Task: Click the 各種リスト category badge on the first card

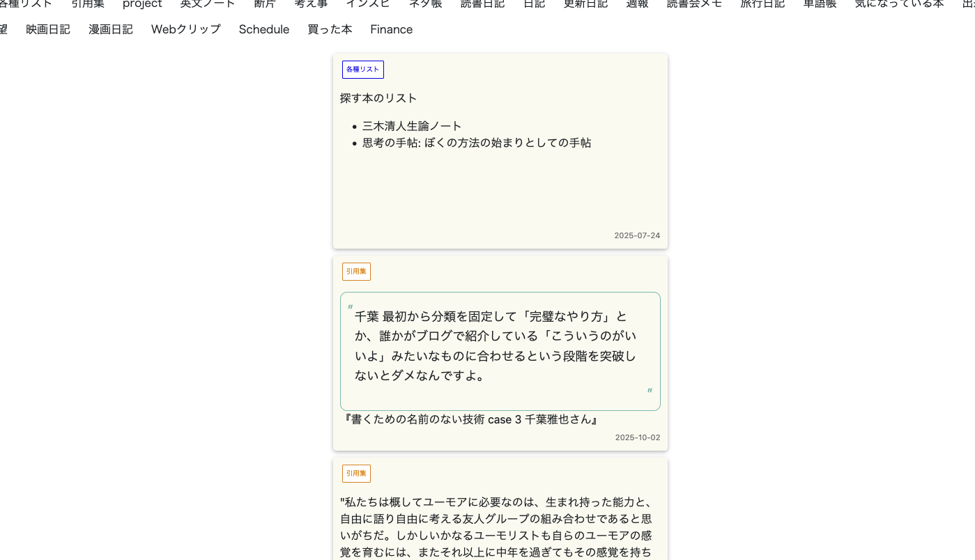Action: (x=362, y=69)
